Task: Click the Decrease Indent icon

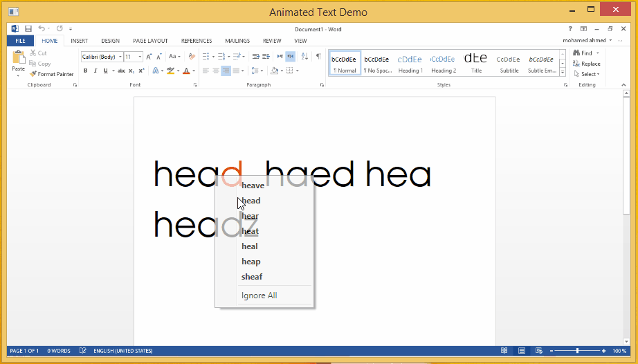Action: pos(255,57)
